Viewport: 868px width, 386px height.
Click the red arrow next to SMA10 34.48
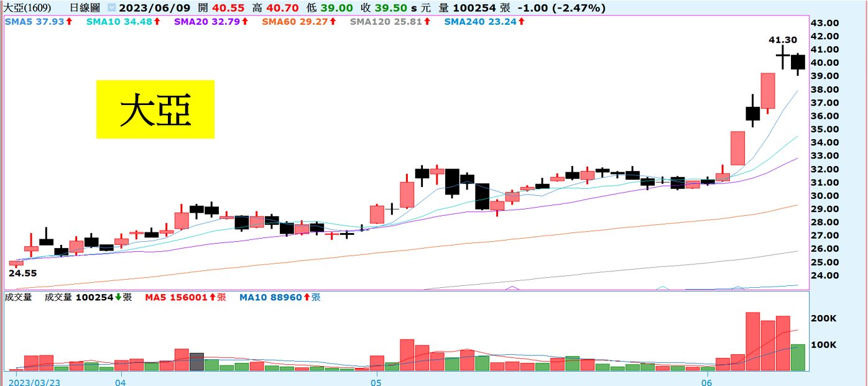tap(157, 21)
